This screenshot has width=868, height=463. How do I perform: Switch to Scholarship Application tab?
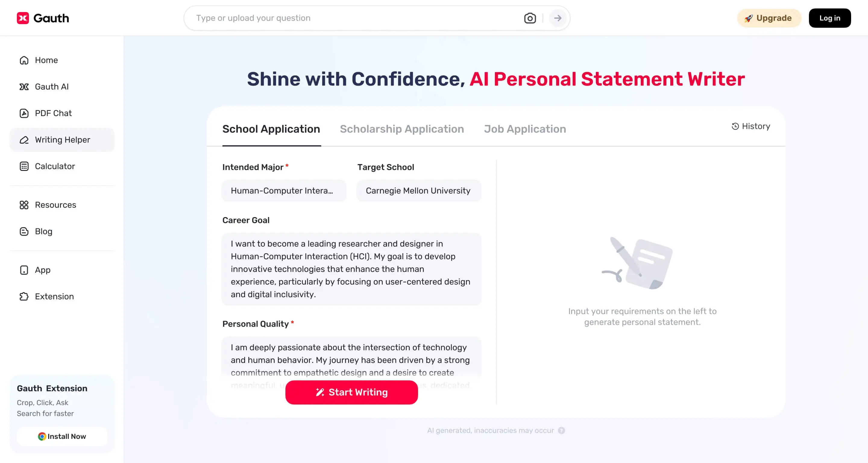402,129
